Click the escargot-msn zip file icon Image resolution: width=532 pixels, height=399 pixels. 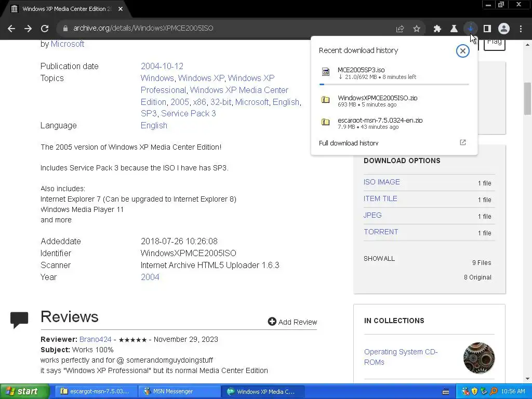[x=326, y=122]
